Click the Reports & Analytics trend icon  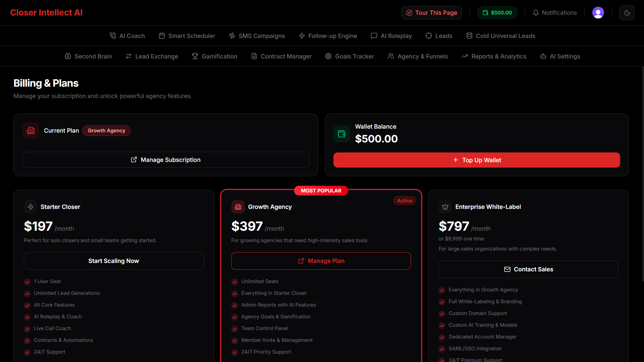pos(465,56)
